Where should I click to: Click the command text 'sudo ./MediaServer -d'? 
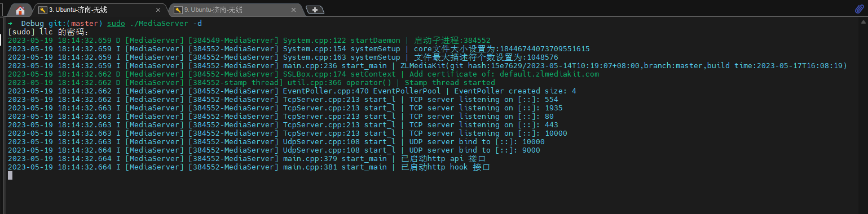click(x=154, y=23)
